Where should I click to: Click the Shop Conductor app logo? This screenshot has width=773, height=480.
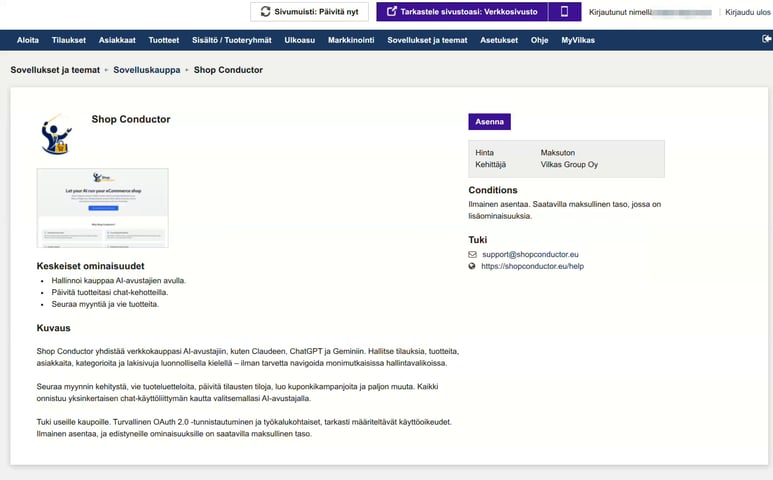tap(56, 135)
